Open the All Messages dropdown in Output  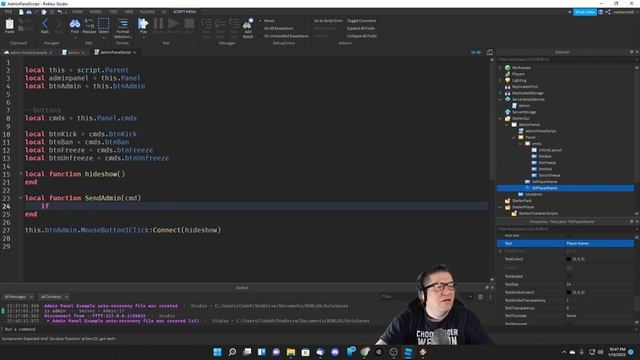click(x=18, y=297)
